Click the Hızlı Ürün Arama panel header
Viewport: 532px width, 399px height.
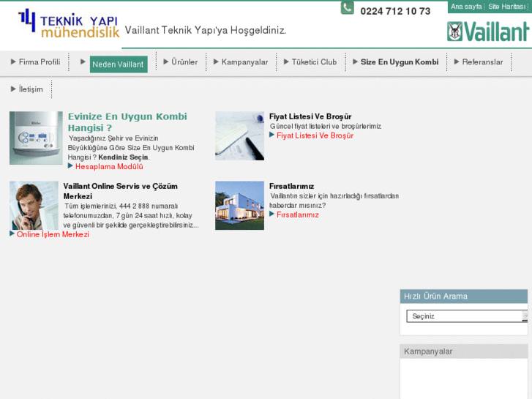(464, 296)
